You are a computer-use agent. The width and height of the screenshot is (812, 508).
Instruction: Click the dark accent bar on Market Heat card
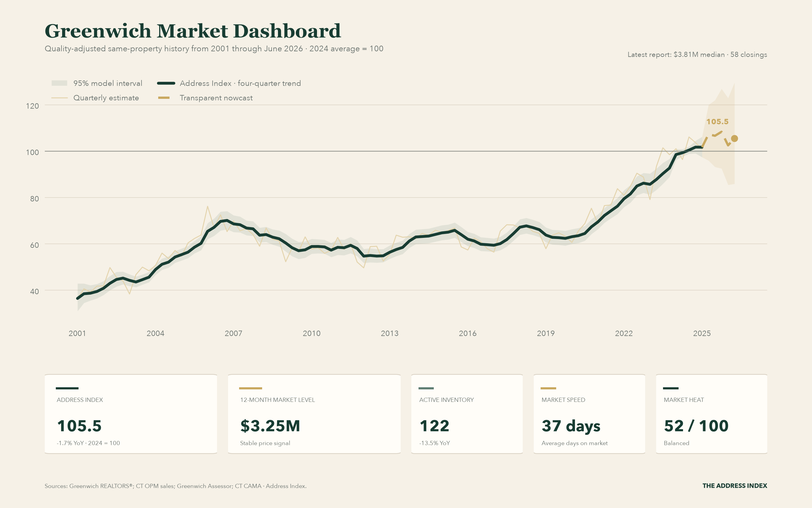click(x=671, y=388)
